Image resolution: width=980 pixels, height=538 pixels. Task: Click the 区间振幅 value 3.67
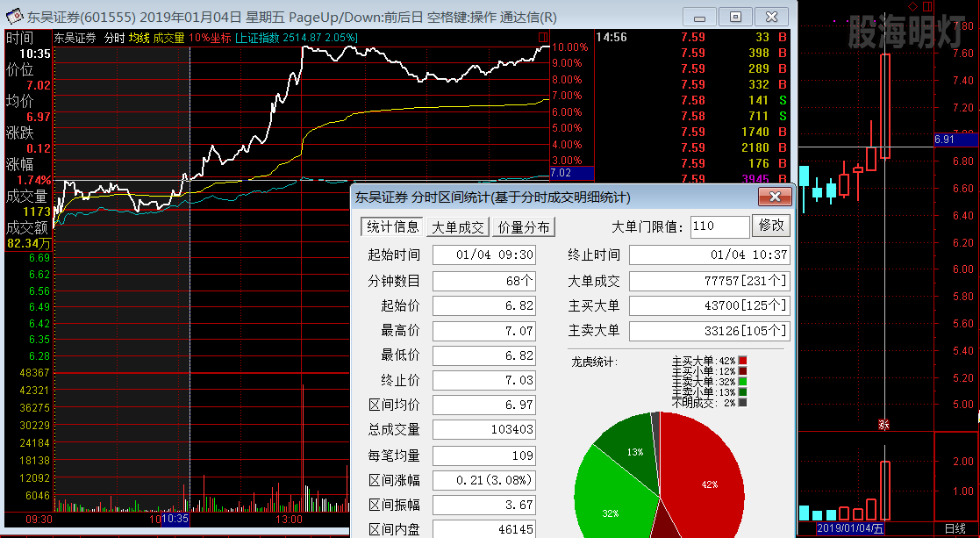click(x=483, y=505)
